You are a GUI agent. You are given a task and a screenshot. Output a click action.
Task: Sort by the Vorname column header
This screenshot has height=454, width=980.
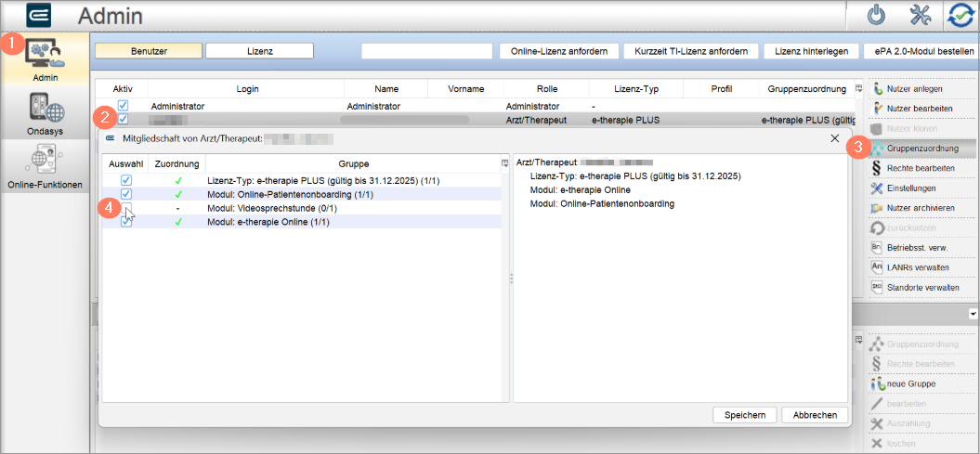click(465, 89)
